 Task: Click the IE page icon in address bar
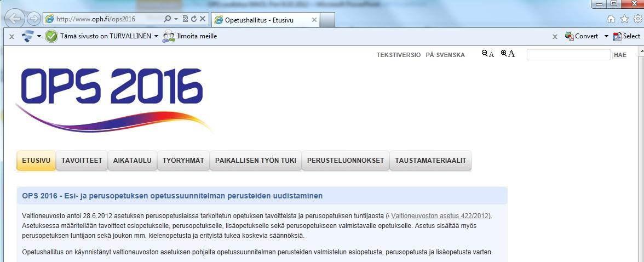pyautogui.click(x=49, y=19)
